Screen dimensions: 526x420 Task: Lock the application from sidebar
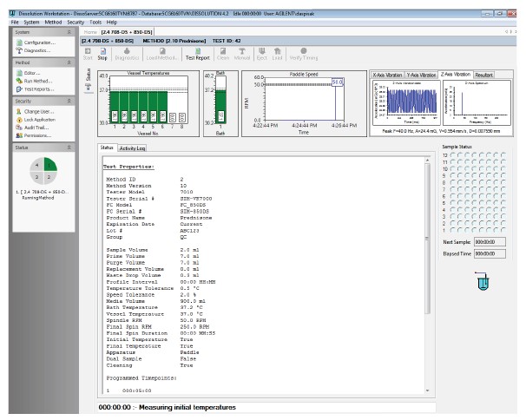click(36, 120)
